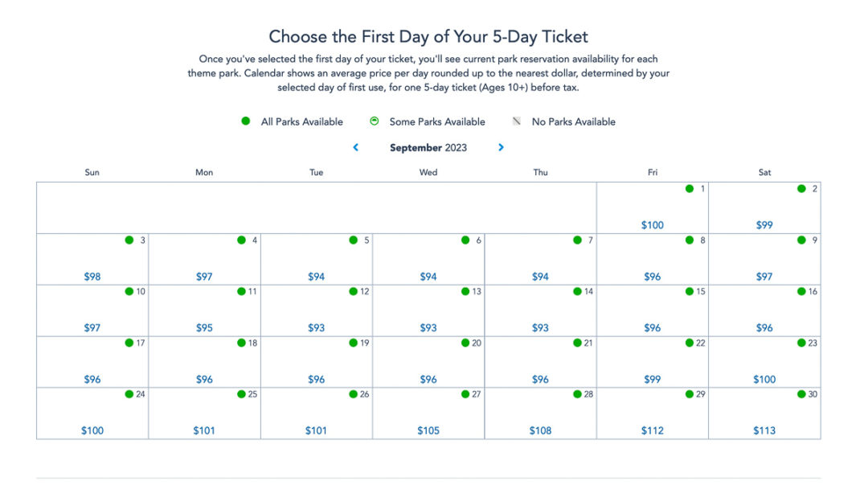
Task: Open the September 2023 month header
Action: coord(428,147)
